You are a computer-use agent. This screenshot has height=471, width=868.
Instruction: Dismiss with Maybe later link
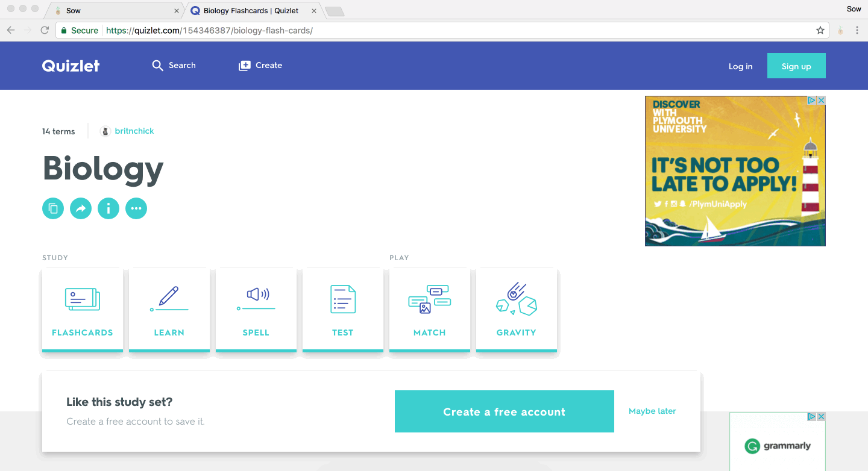tap(652, 411)
